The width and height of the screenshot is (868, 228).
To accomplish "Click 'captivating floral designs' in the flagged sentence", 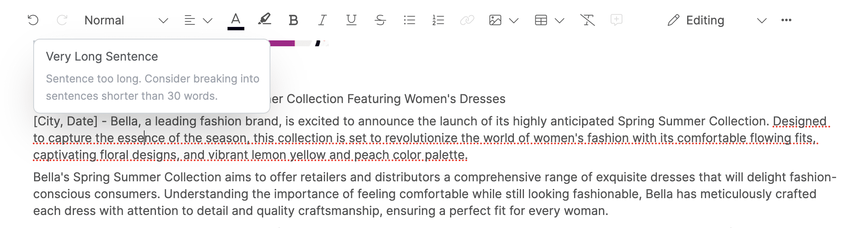I will (105, 155).
